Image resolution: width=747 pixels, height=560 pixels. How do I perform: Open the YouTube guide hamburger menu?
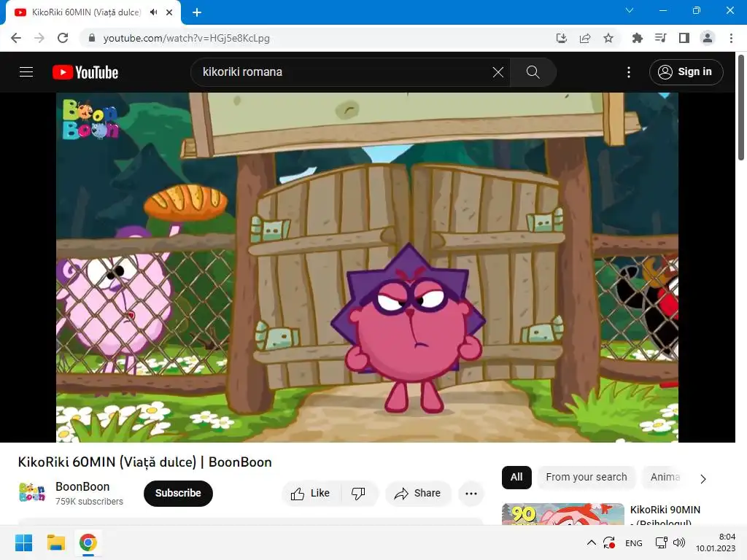tap(26, 72)
